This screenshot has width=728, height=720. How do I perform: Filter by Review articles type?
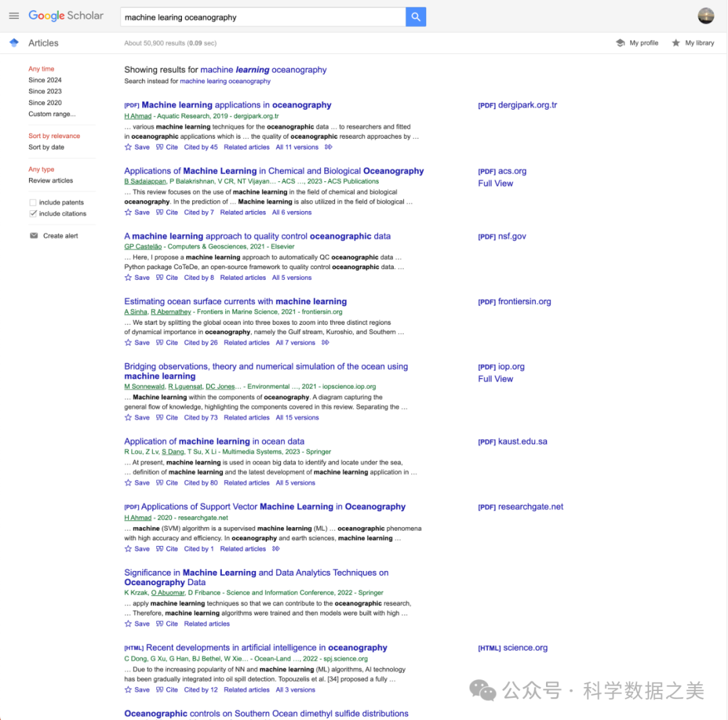(x=51, y=181)
